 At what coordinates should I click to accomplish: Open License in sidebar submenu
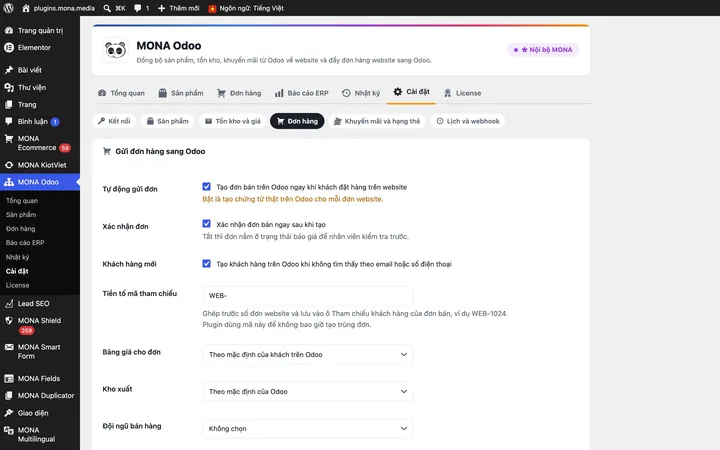point(17,285)
